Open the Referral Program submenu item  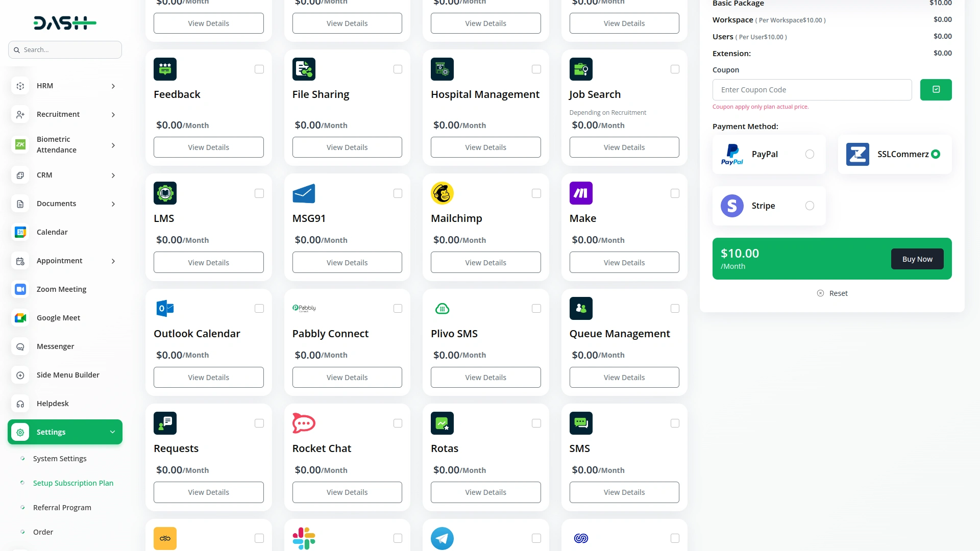[62, 508]
